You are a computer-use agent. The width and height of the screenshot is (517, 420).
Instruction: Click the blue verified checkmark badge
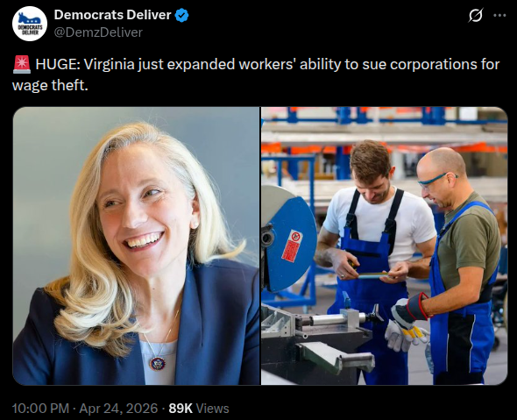tap(181, 15)
